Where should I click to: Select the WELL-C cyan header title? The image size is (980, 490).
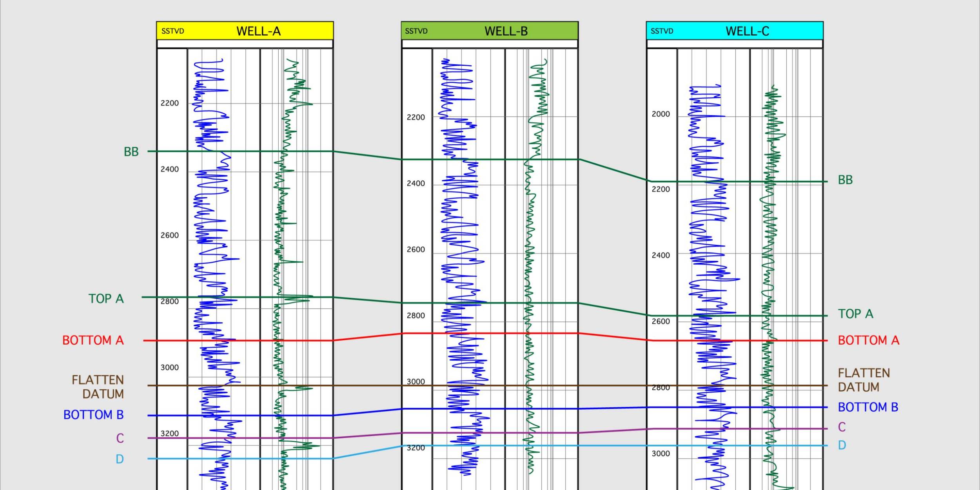click(747, 31)
